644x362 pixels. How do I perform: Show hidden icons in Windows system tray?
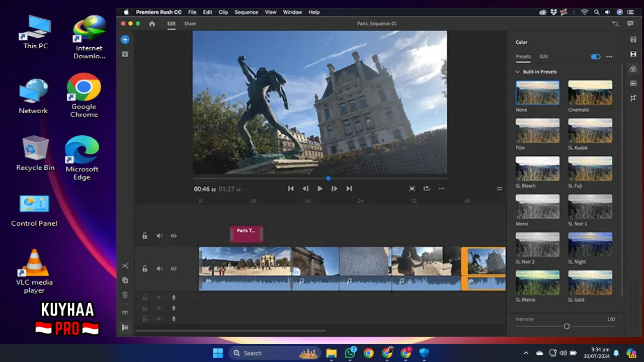pyautogui.click(x=526, y=353)
